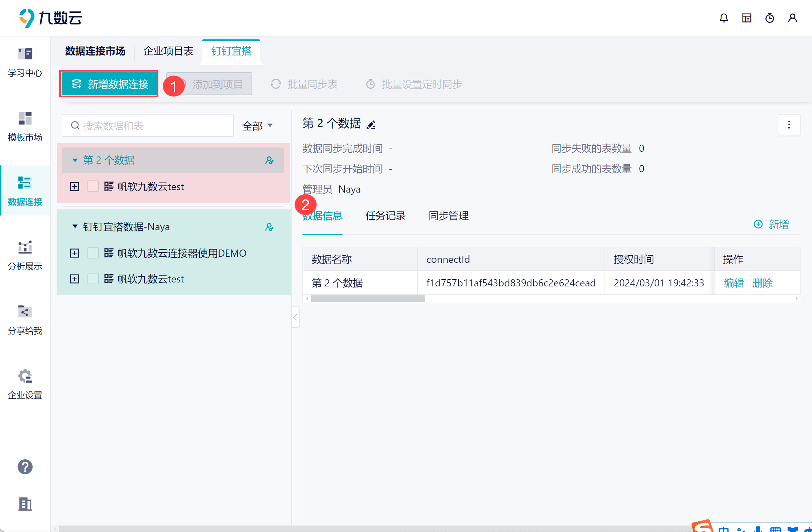Screen dimensions: 812x532
Task: Check the 帆软九数云连接器使用DEMO checkbox
Action: pyautogui.click(x=93, y=253)
